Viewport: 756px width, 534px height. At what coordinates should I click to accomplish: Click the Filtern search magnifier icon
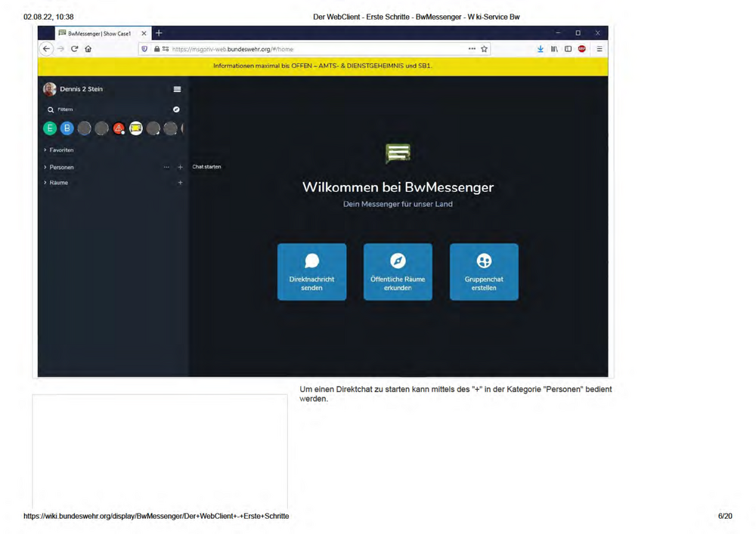click(x=51, y=110)
